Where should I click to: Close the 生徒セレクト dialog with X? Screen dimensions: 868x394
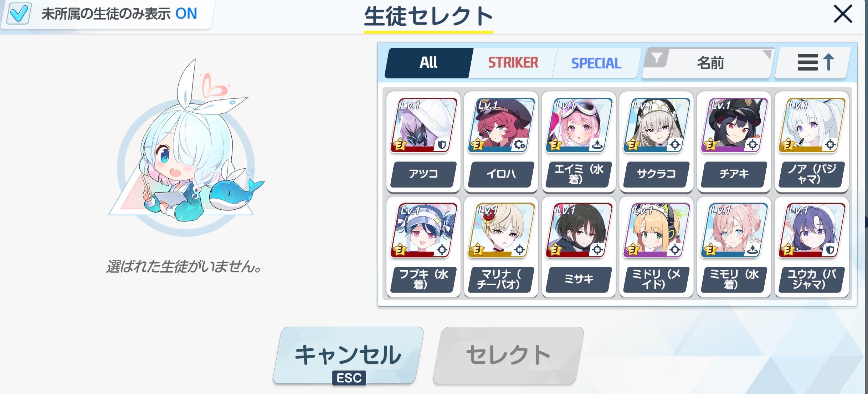[843, 14]
